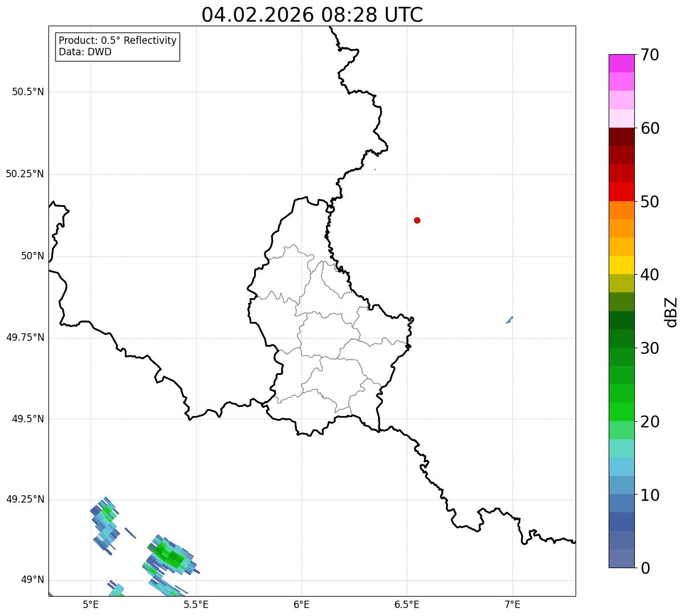Select the bright red colorbar swatch above 50
The height and width of the screenshot is (616, 685).
pyautogui.click(x=621, y=191)
